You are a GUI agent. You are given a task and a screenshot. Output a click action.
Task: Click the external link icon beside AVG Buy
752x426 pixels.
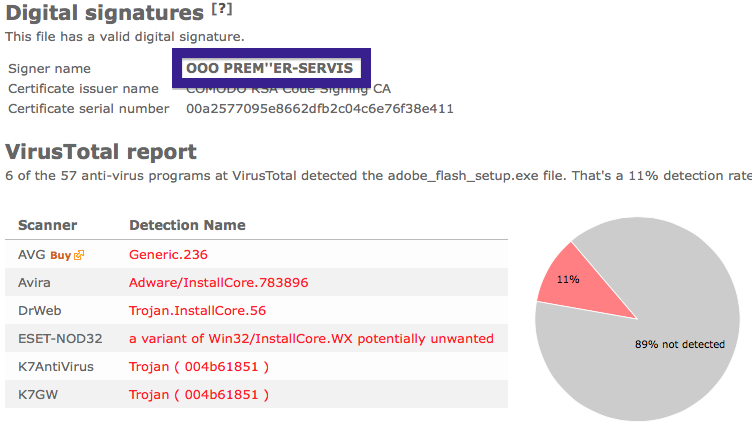pos(79,255)
